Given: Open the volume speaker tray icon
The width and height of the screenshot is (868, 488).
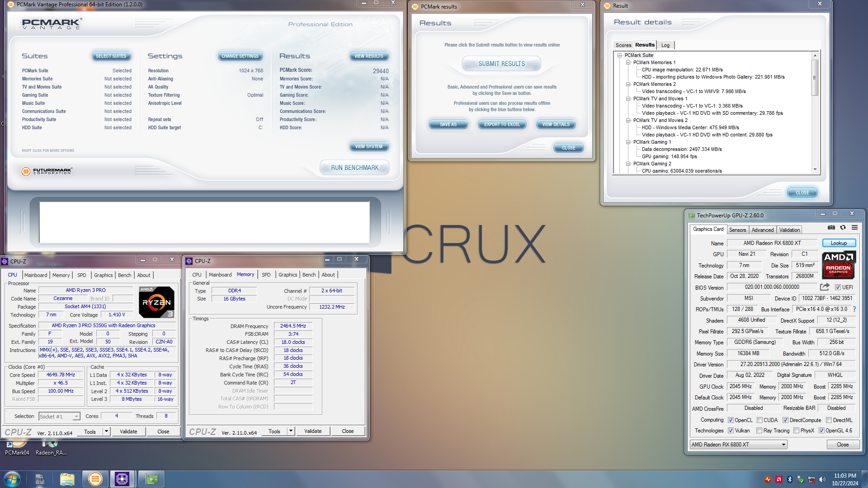Looking at the screenshot, I should click(822, 479).
